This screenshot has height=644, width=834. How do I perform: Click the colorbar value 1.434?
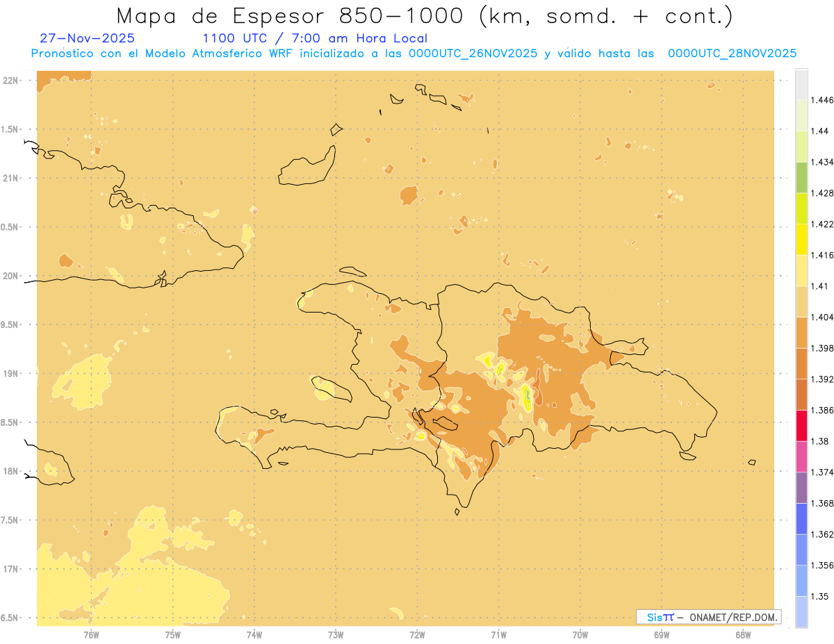pos(821,163)
